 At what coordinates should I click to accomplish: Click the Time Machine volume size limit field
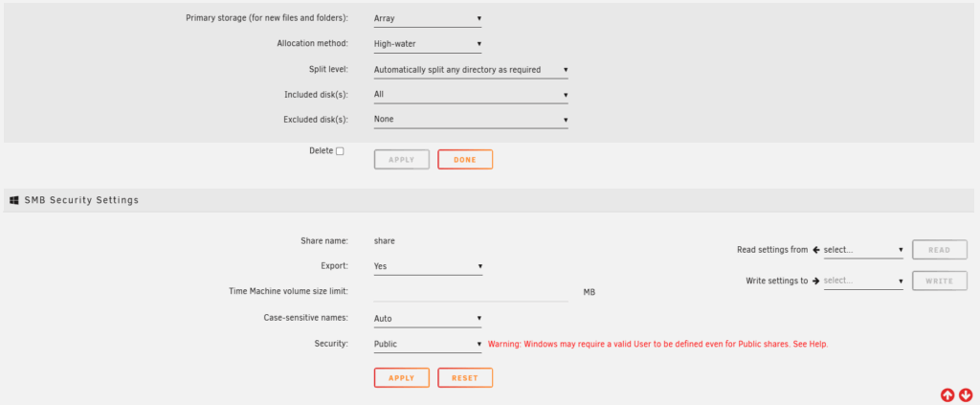471,293
